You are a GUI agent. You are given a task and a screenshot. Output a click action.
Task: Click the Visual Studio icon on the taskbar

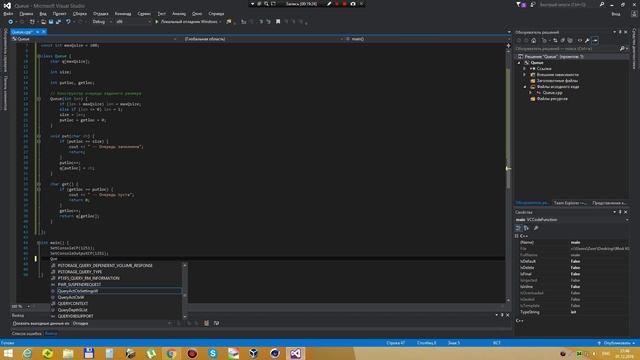click(296, 353)
